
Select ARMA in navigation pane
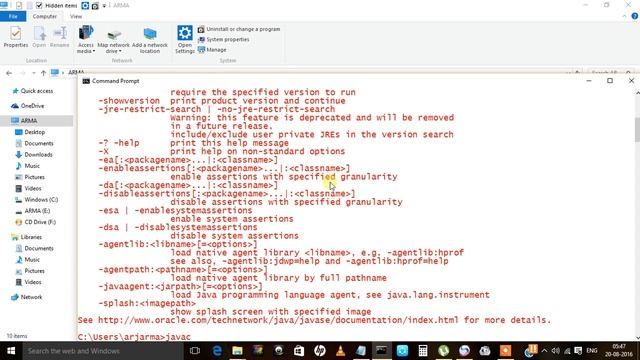pos(24,120)
